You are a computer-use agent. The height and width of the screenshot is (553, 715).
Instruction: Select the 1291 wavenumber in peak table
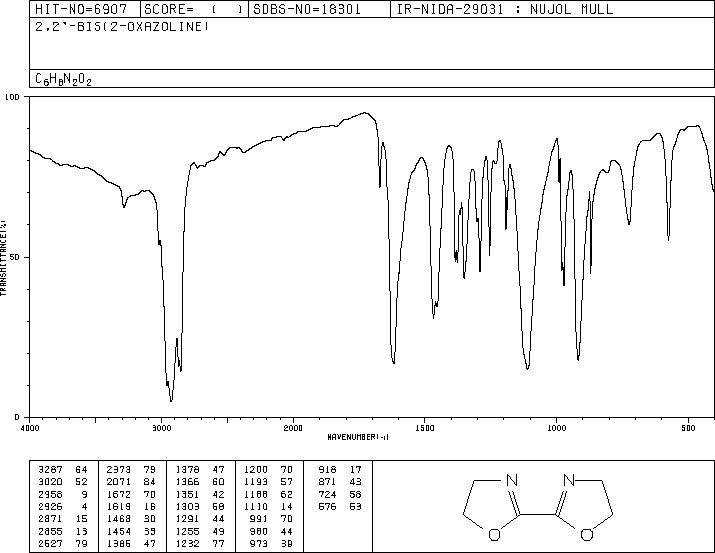(x=187, y=519)
